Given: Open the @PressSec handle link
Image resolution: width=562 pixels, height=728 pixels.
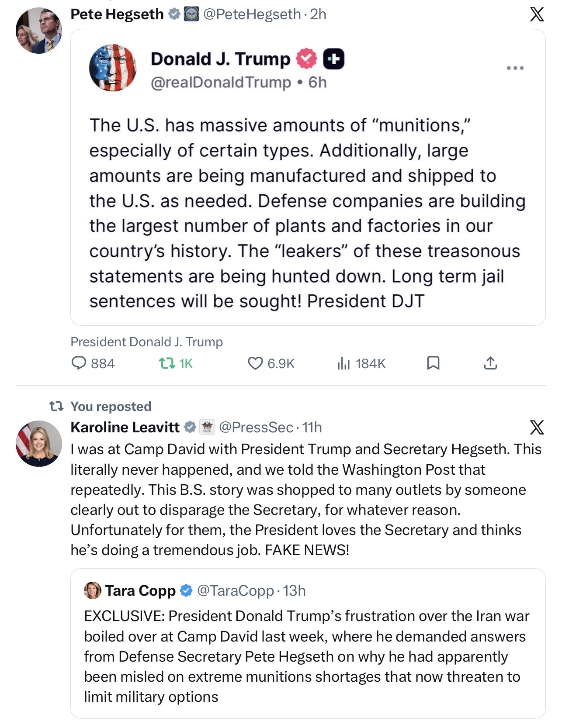Looking at the screenshot, I should point(256,427).
